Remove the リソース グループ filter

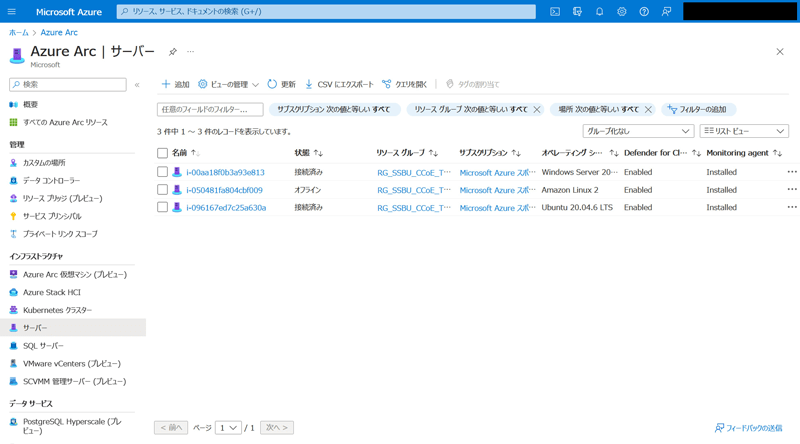tap(537, 109)
